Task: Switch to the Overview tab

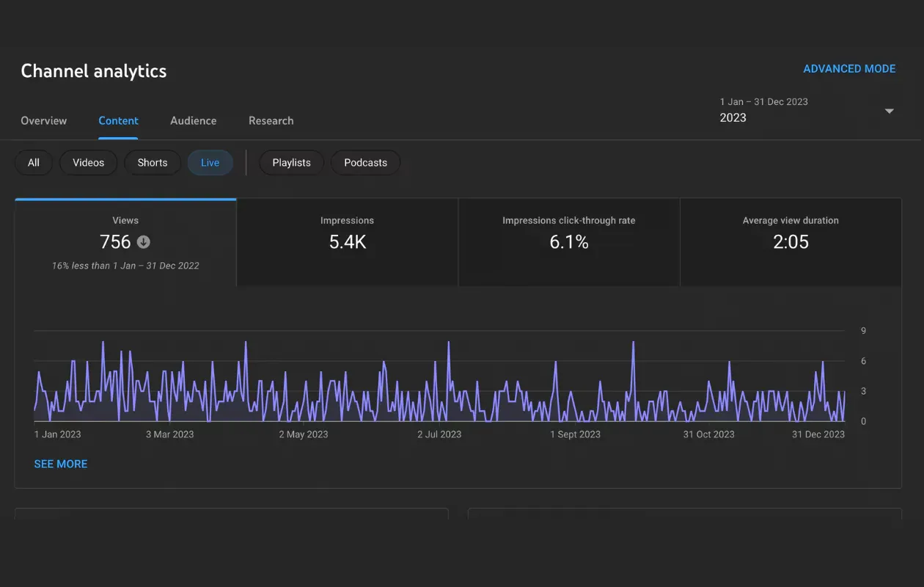Action: click(44, 120)
